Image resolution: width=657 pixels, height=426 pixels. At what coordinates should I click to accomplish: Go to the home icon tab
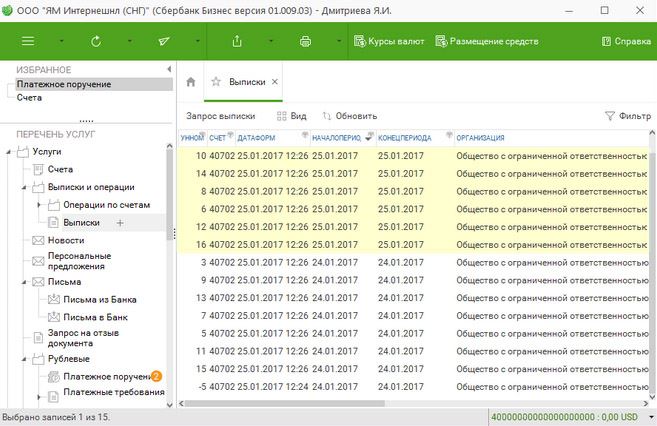[191, 82]
